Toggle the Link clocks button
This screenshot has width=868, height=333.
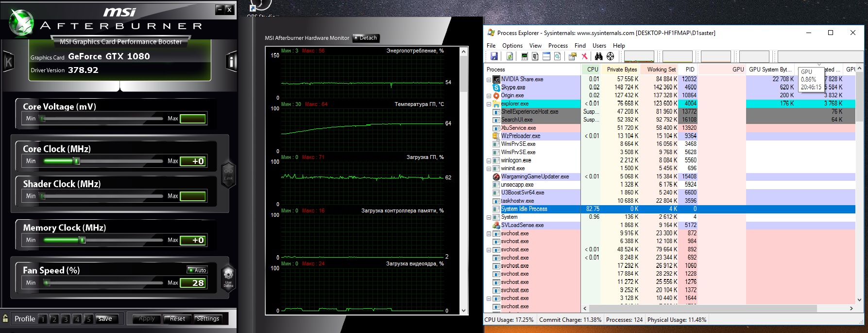pos(228,173)
